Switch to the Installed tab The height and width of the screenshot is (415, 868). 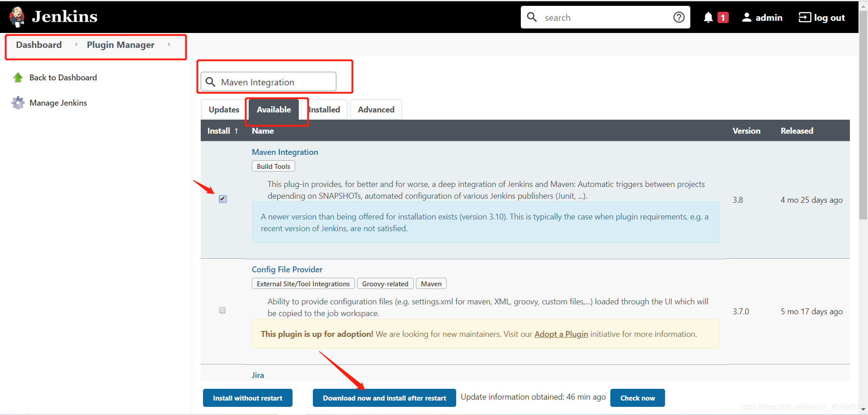[x=324, y=109]
